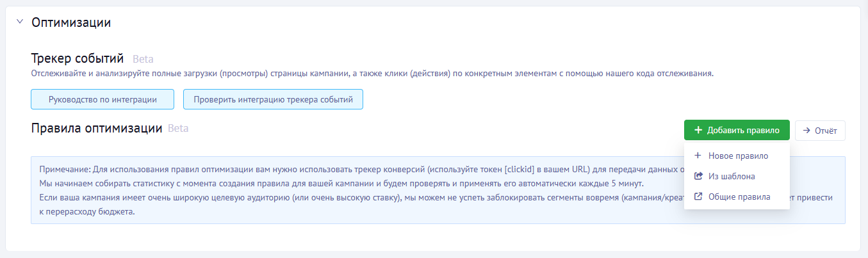Click the Трекер событий heading
The image size is (868, 258).
(77, 59)
